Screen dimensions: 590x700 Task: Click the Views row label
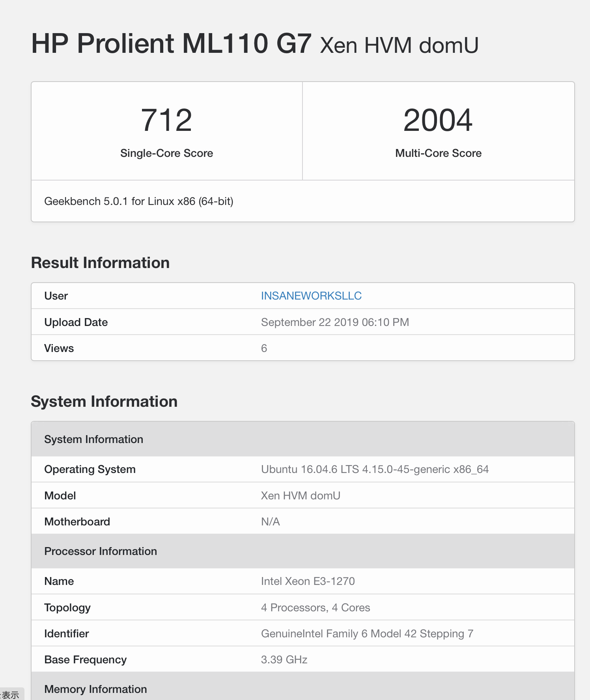click(59, 348)
